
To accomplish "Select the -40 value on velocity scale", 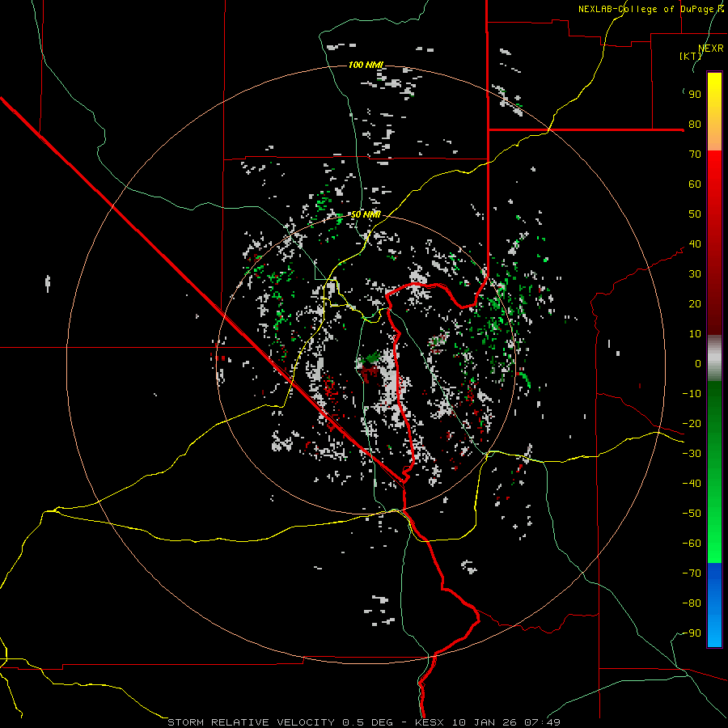I will click(692, 484).
